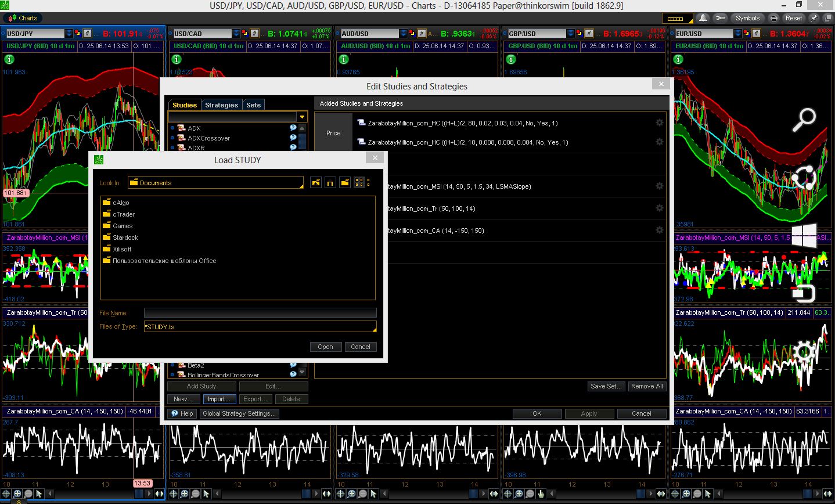Image resolution: width=835 pixels, height=504 pixels.
Task: Select the cTrader folder
Action: (x=118, y=214)
